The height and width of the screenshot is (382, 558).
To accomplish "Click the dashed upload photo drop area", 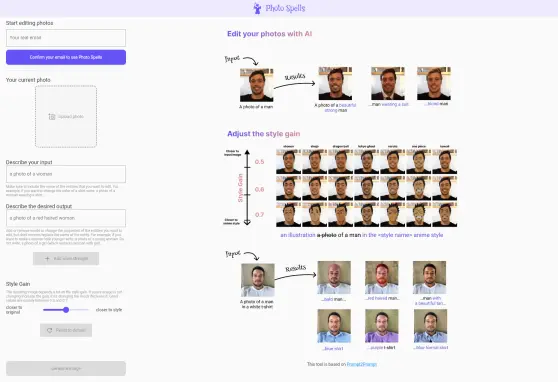I will [x=66, y=116].
